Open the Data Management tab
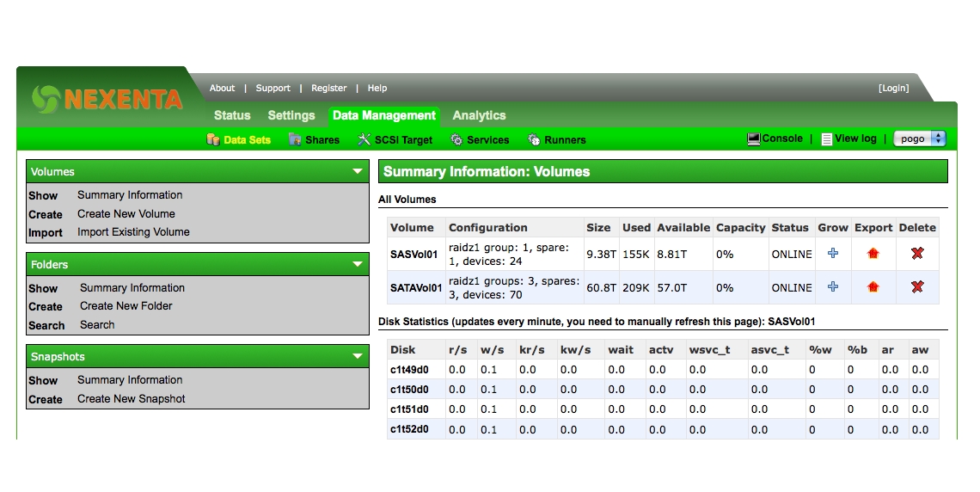 383,115
